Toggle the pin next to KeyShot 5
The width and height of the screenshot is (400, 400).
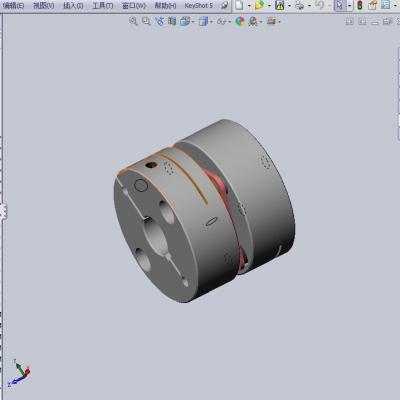coord(225,5)
